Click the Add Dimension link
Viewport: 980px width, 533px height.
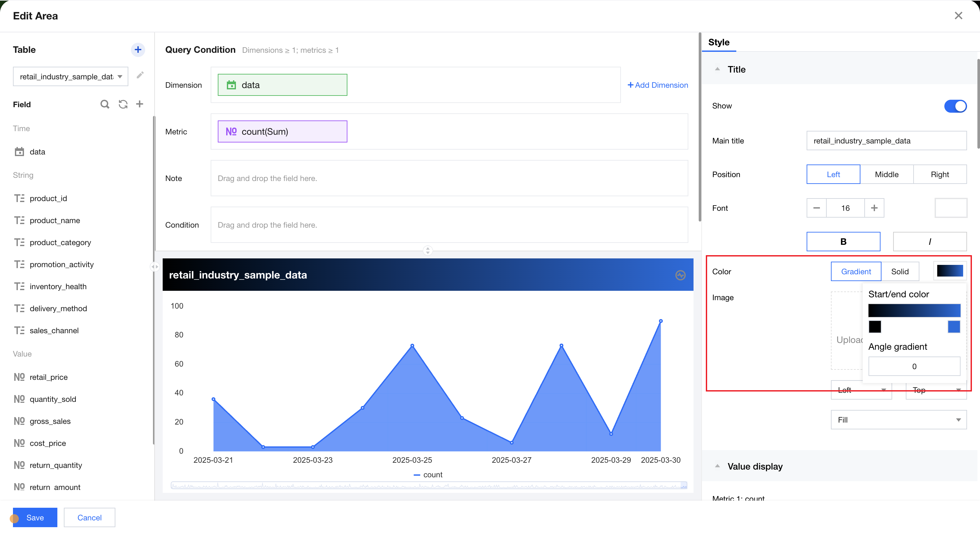(x=658, y=85)
